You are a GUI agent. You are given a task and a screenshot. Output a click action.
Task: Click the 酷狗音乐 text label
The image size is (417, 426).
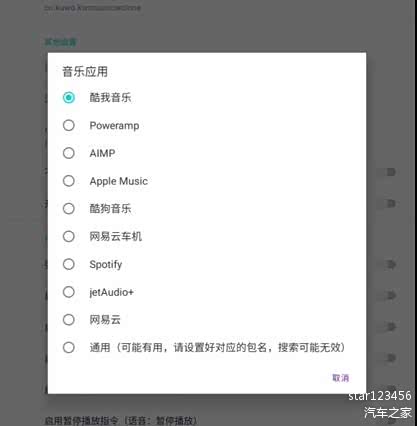(110, 209)
